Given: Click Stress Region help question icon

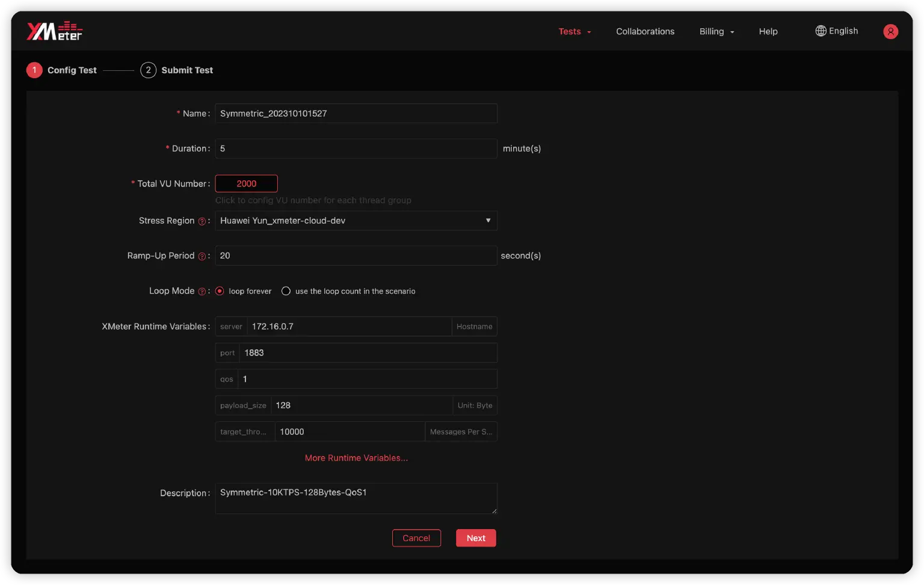Looking at the screenshot, I should tap(202, 221).
